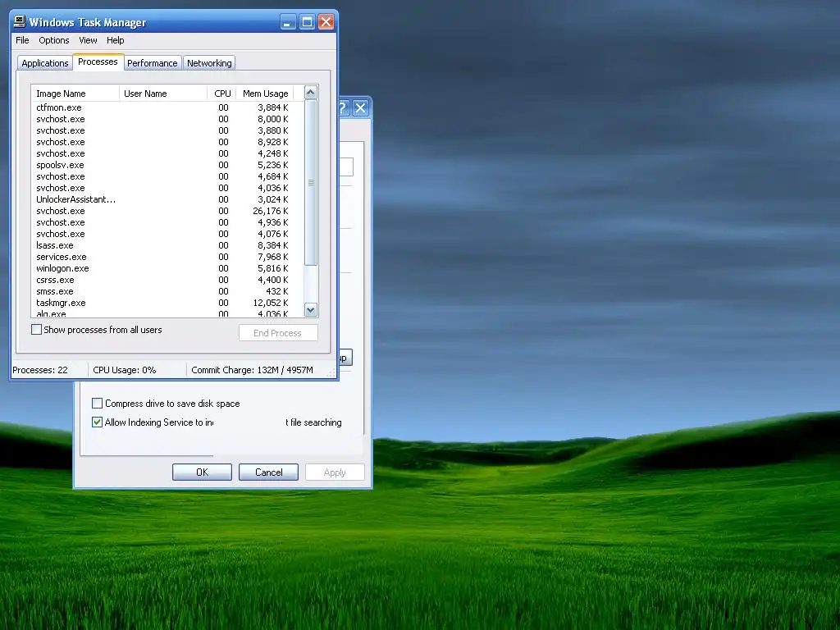The width and height of the screenshot is (840, 630).
Task: Select the csrss.exe process
Action: point(167,280)
